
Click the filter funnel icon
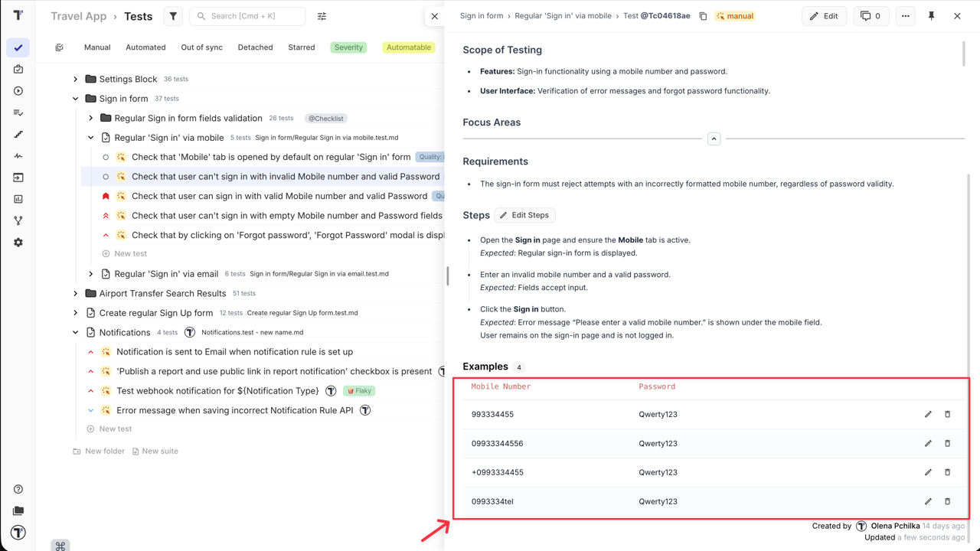[173, 16]
